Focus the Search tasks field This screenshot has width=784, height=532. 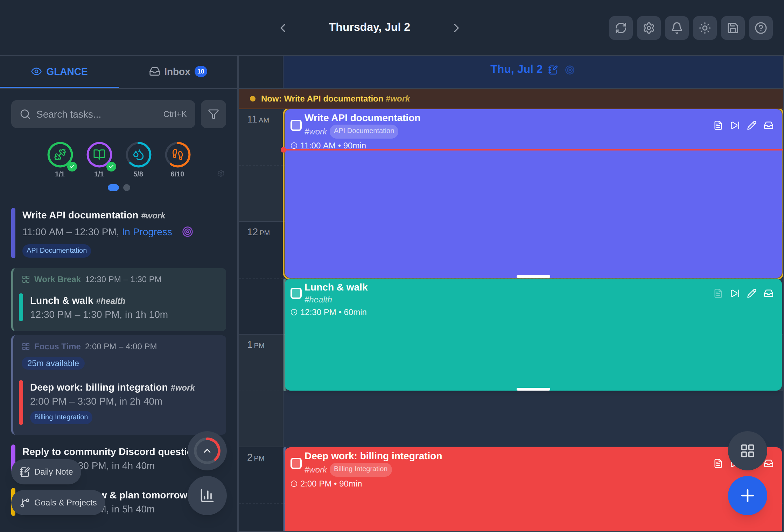click(103, 114)
